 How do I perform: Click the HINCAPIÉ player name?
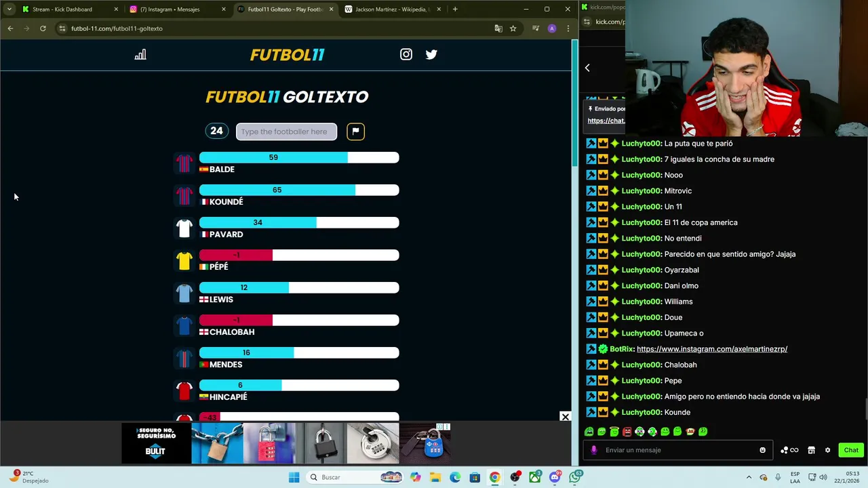(x=229, y=397)
